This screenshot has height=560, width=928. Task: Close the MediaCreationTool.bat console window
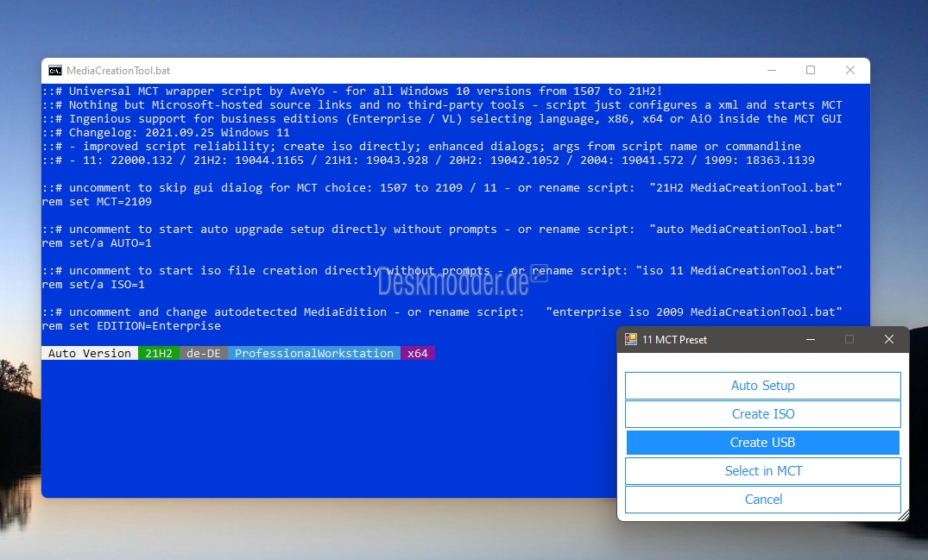tap(849, 71)
